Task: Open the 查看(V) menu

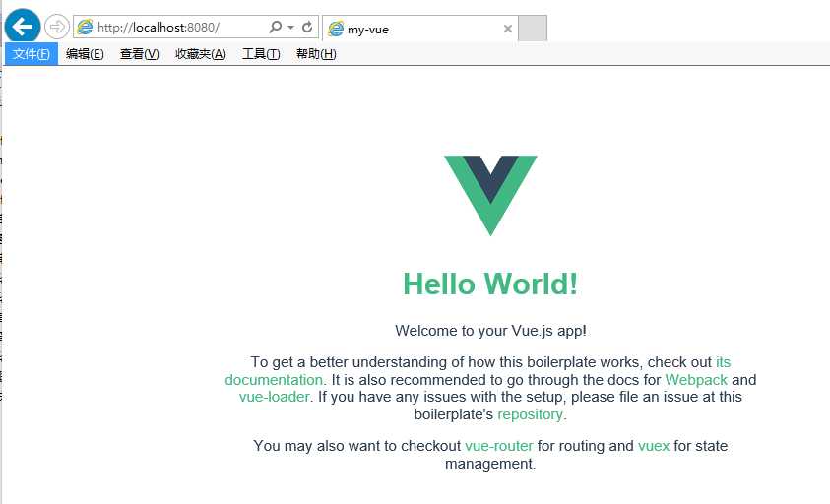Action: click(x=139, y=54)
